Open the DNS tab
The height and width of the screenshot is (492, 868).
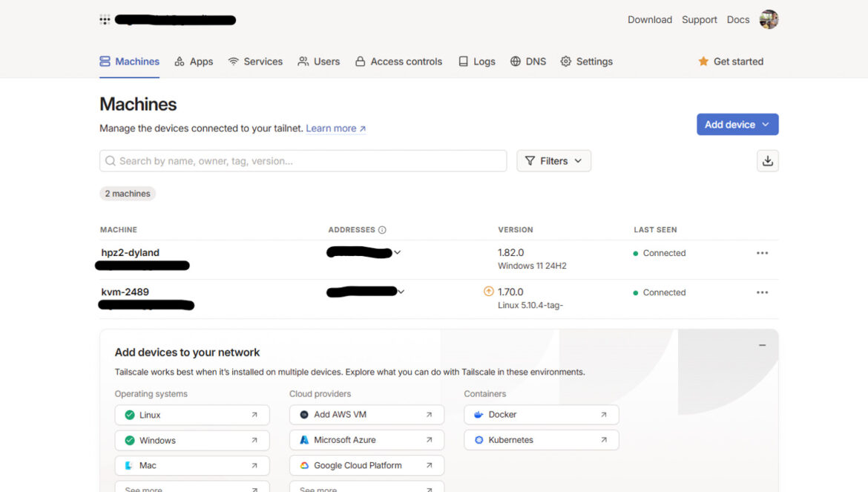(x=528, y=62)
